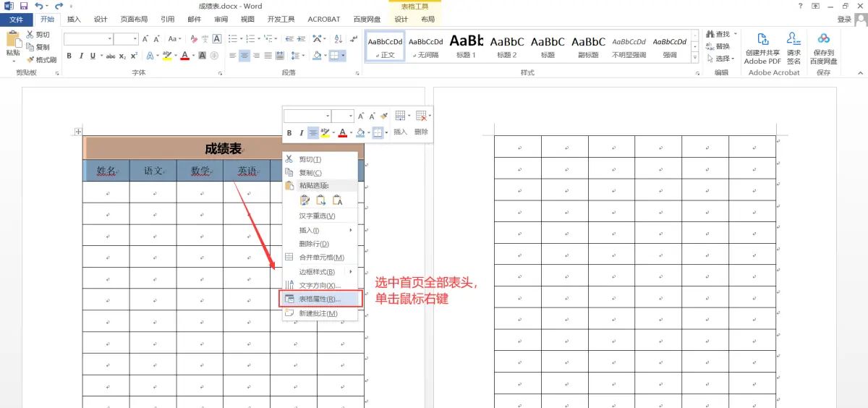This screenshot has width=868, height=408.
Task: Open the table tools 布局 tab
Action: (427, 20)
